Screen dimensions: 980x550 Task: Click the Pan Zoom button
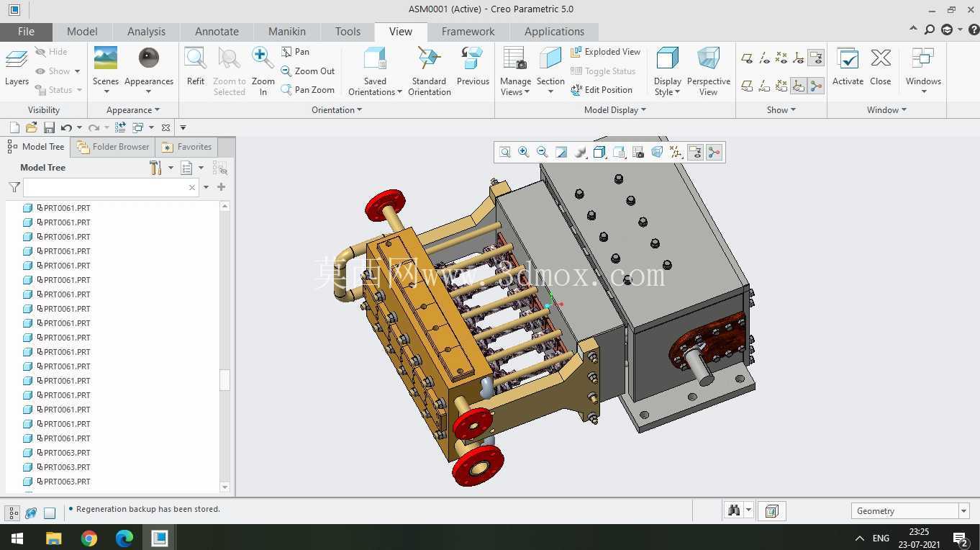(x=307, y=90)
